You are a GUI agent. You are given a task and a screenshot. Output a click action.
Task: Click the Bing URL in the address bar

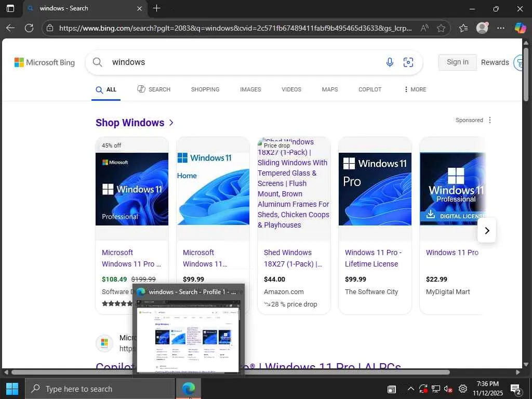point(235,28)
